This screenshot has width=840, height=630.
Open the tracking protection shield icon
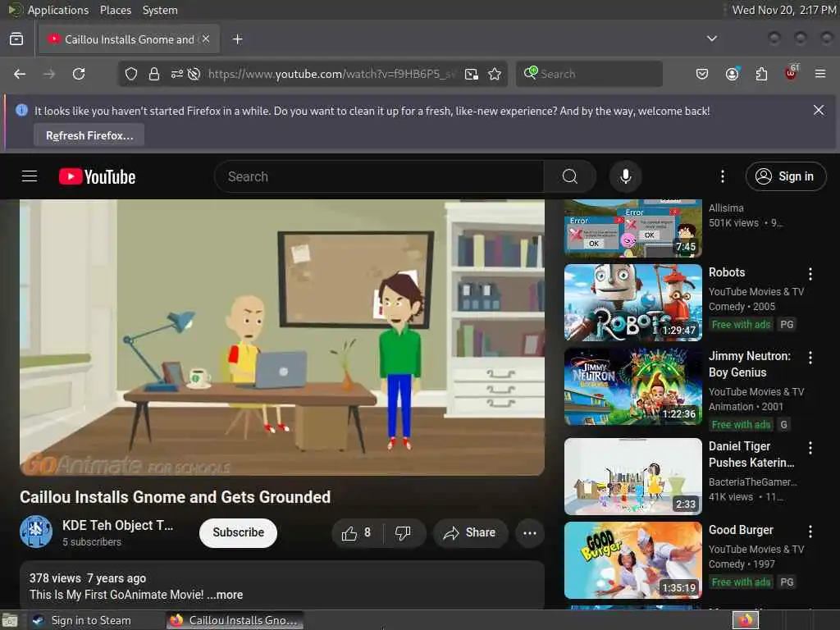pyautogui.click(x=131, y=74)
